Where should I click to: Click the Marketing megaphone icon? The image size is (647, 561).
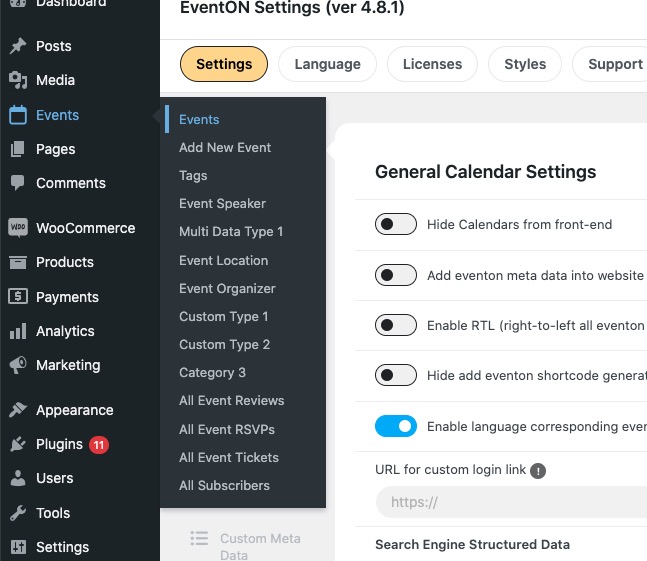[18, 365]
